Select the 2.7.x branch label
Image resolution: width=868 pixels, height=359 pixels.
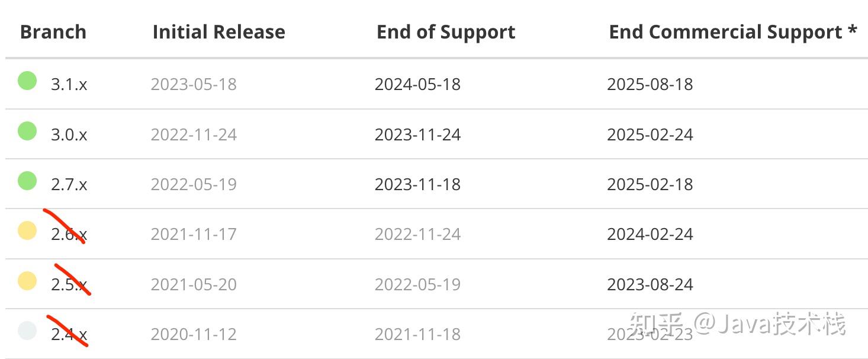[x=69, y=185]
